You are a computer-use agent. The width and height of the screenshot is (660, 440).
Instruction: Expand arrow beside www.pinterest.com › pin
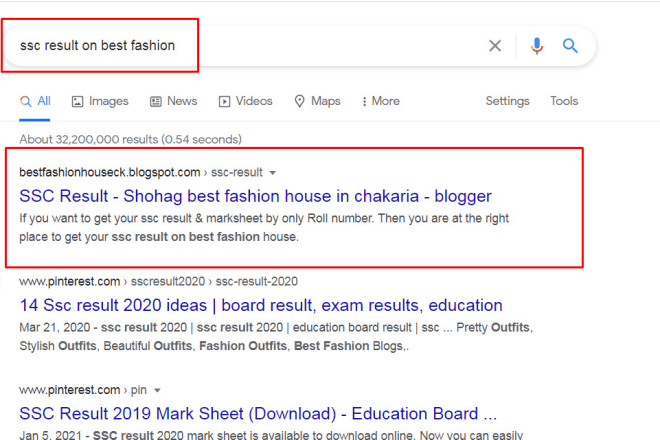[x=157, y=391]
